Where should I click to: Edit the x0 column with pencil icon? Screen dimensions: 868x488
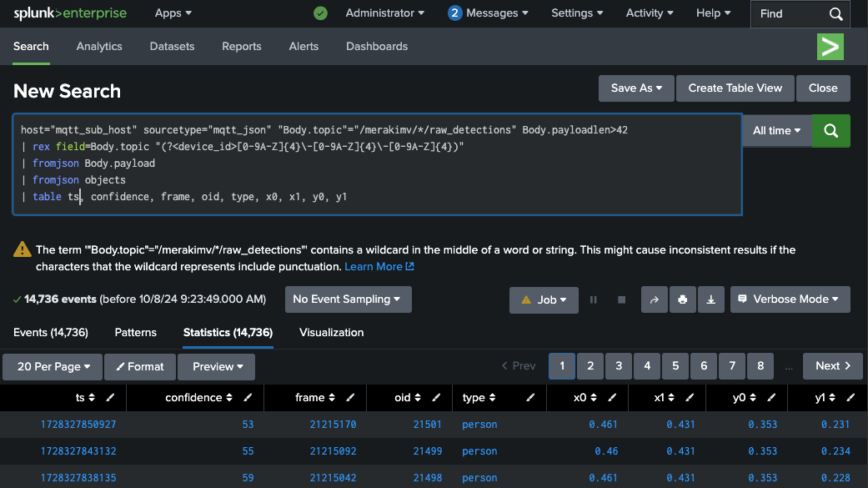click(x=612, y=398)
